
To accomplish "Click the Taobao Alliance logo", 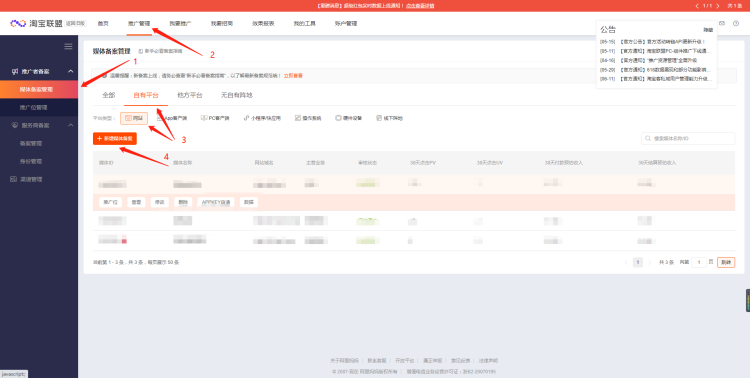I will (x=36, y=23).
